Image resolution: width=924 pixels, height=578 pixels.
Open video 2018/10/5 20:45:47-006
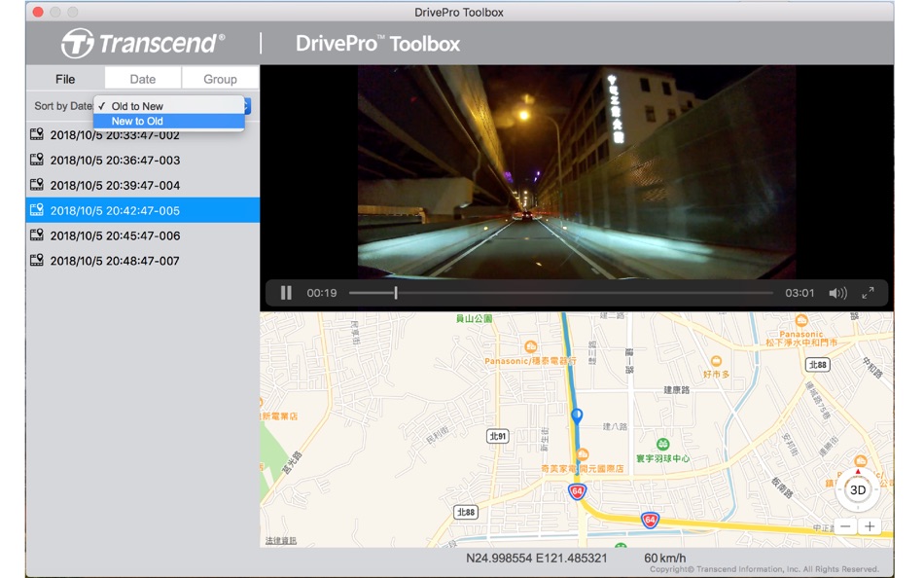tap(143, 235)
